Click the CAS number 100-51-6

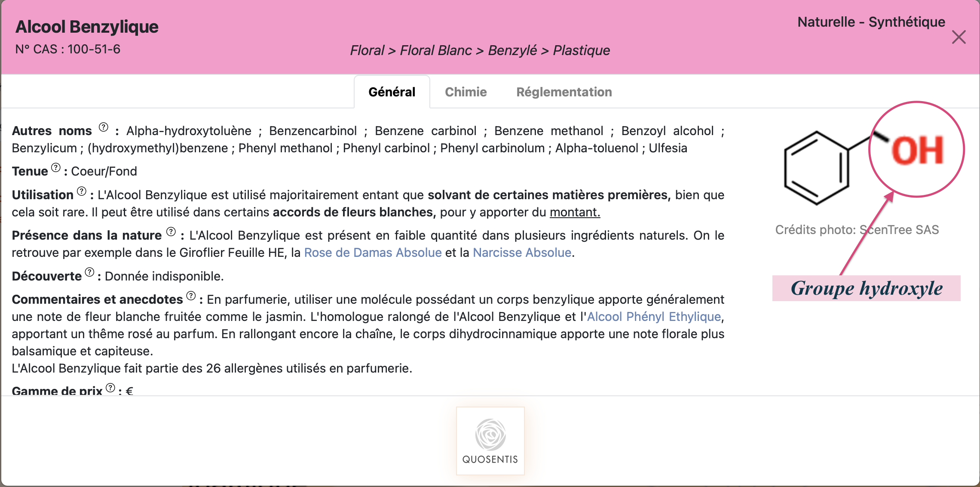coord(94,49)
